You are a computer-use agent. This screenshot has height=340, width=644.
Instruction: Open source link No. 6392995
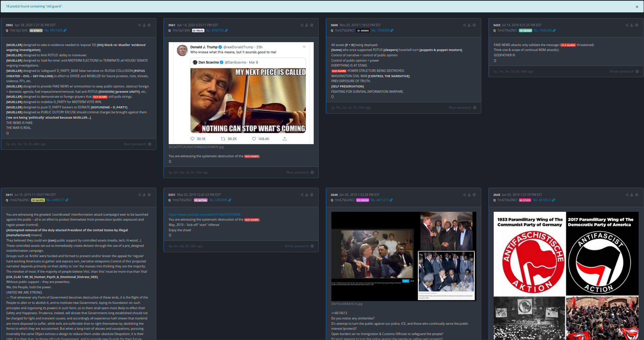220,200
